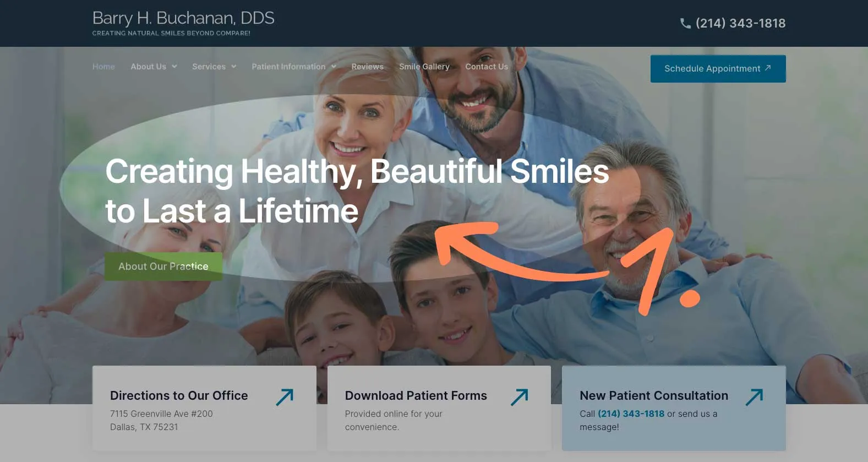Click the tagline Creating Natural Smiles Beyond Compare
Image resolution: width=868 pixels, height=462 pixels.
[x=171, y=33]
